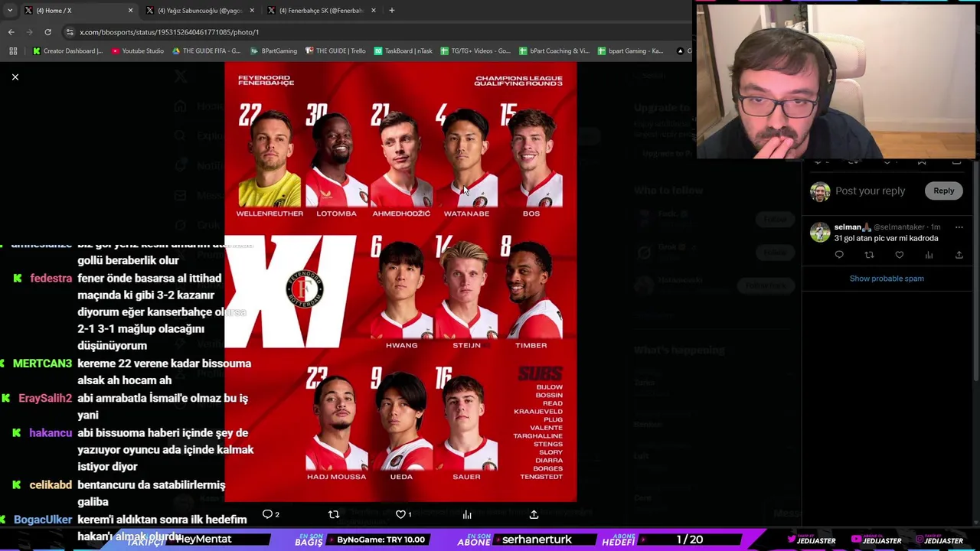
Task: Repost the photo tweet via retweet icon
Action: click(x=334, y=514)
